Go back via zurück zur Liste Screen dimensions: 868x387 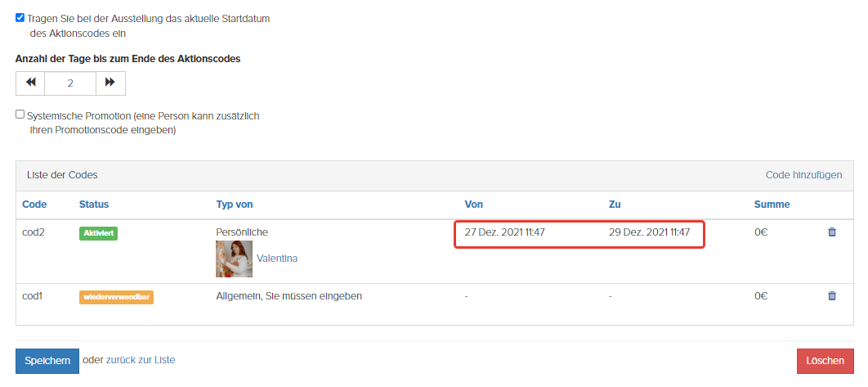click(x=141, y=360)
